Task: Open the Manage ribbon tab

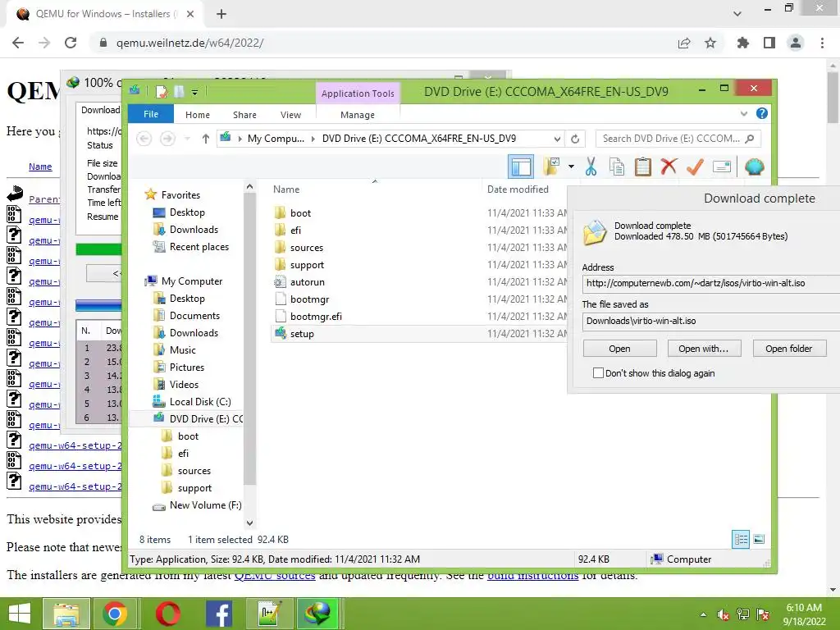Action: (x=358, y=115)
